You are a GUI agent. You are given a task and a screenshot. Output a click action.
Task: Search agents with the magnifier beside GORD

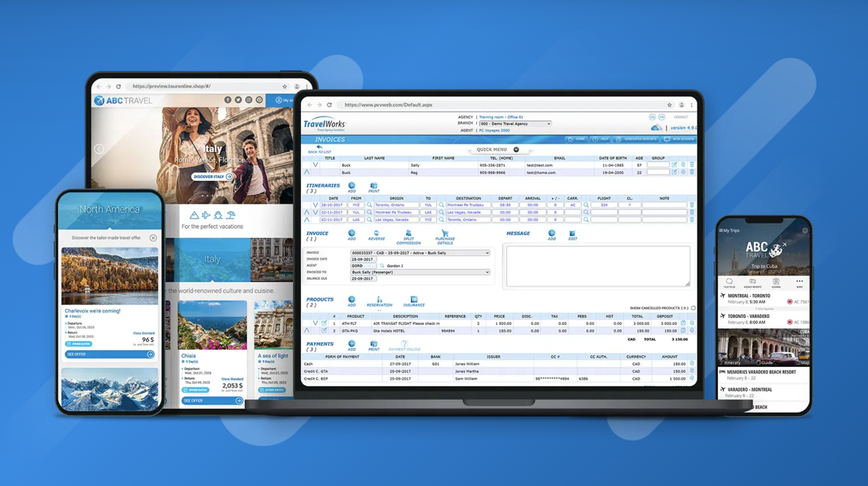tap(381, 266)
